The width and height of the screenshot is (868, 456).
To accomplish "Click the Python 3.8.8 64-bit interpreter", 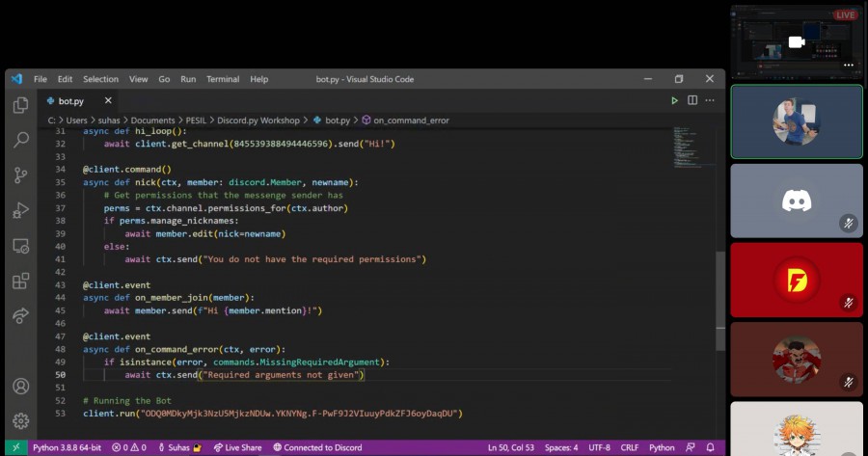I will pyautogui.click(x=68, y=448).
